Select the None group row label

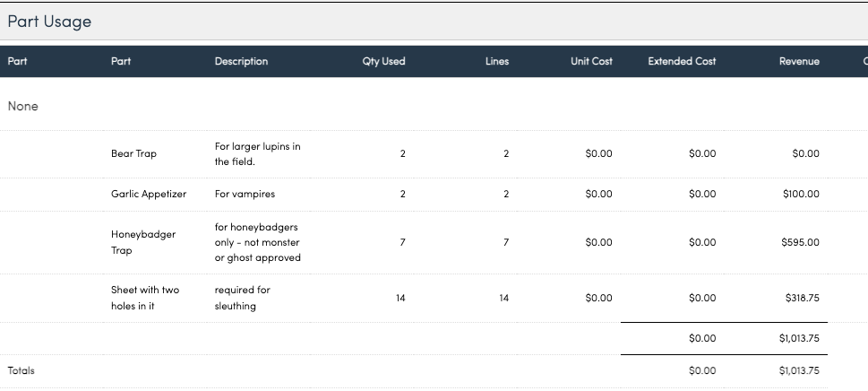coord(22,106)
